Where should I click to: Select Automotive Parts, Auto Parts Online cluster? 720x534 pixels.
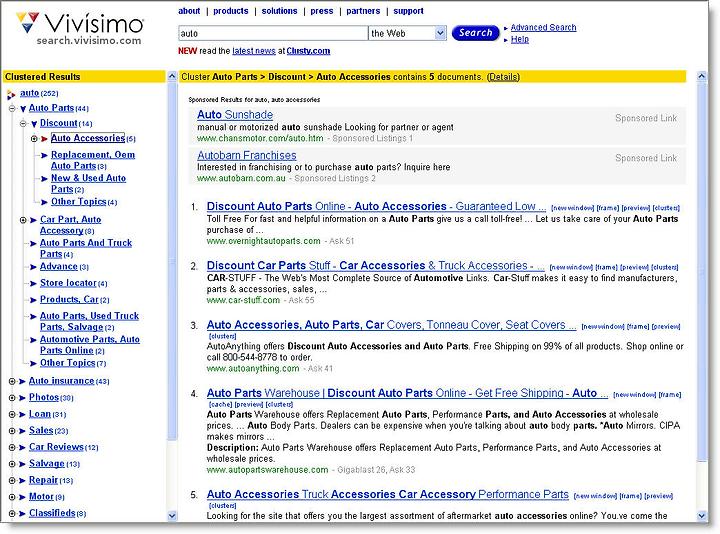pos(90,345)
